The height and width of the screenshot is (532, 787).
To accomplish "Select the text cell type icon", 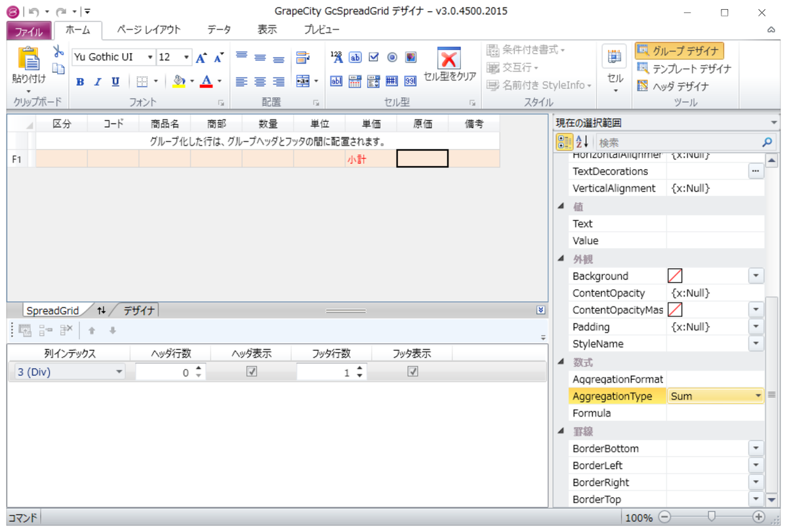I will coord(355,57).
